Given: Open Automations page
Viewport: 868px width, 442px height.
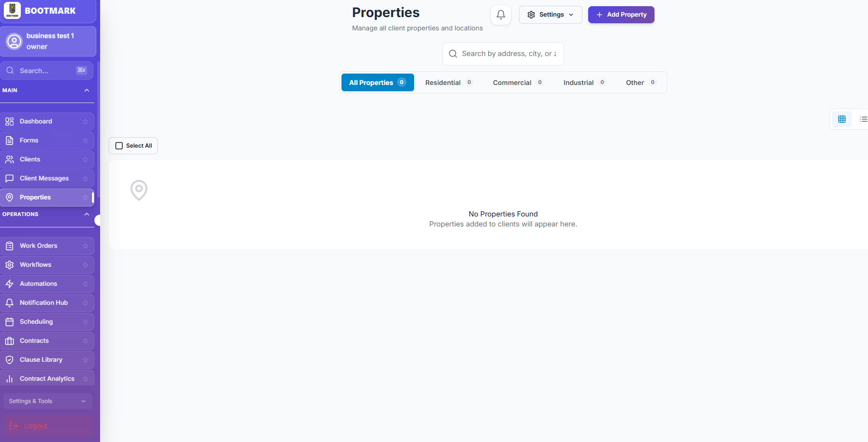Looking at the screenshot, I should [x=47, y=284].
